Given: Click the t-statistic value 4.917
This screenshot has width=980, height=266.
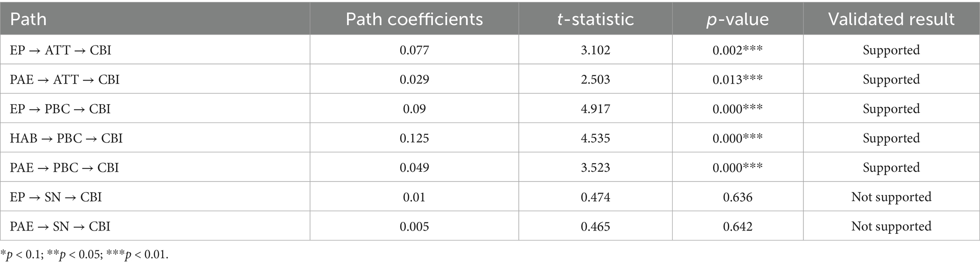Looking at the screenshot, I should [x=595, y=109].
